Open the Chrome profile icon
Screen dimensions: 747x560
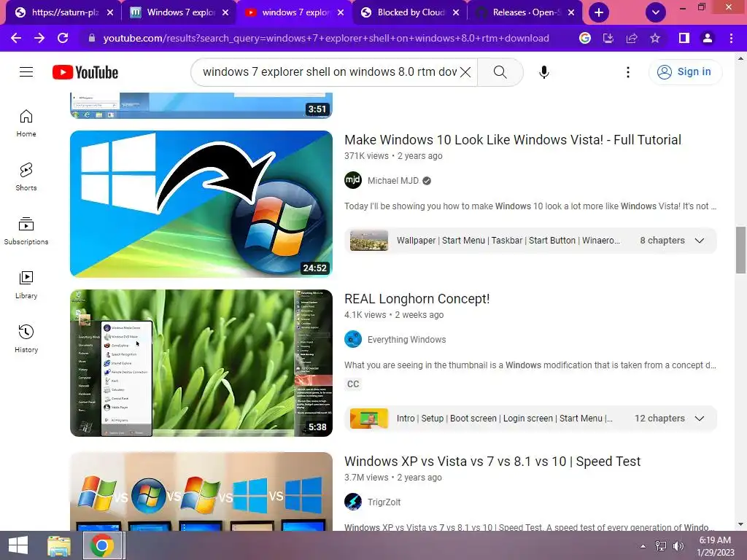pos(708,38)
